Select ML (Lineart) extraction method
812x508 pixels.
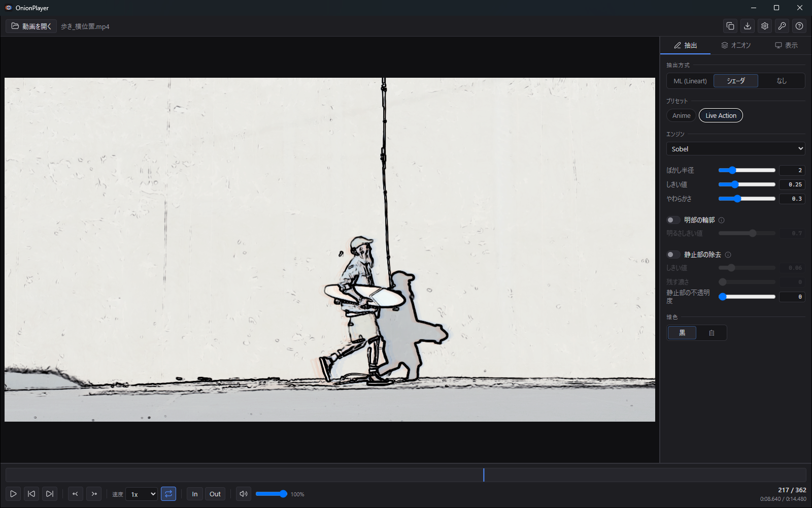[690, 81]
